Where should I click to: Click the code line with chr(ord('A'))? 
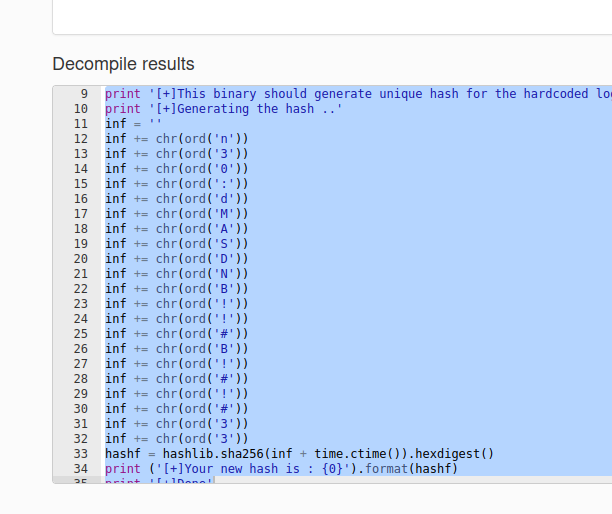[x=176, y=229]
